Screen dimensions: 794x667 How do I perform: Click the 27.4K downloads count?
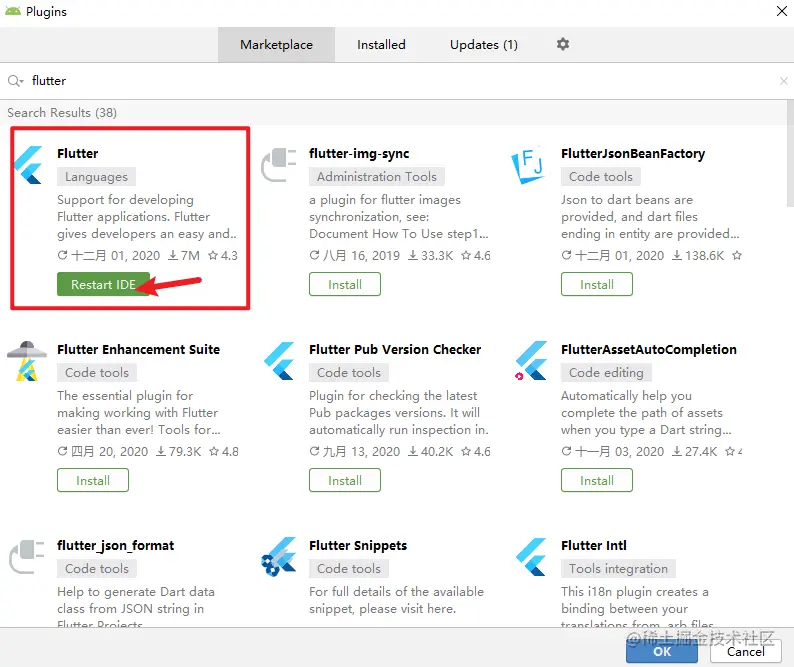695,452
